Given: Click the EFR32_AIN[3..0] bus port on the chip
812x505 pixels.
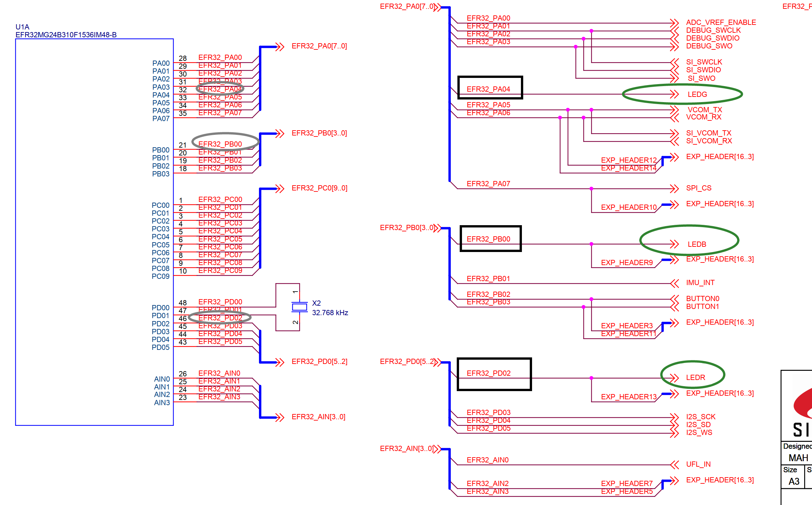Looking at the screenshot, I should (x=318, y=417).
